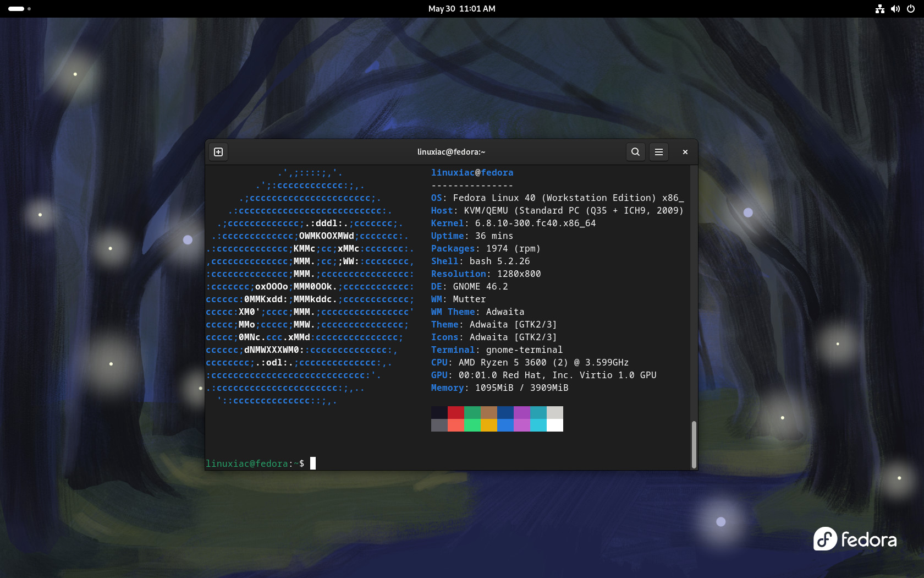This screenshot has height=578, width=924.
Task: Click the dark blue color block
Action: (x=505, y=412)
